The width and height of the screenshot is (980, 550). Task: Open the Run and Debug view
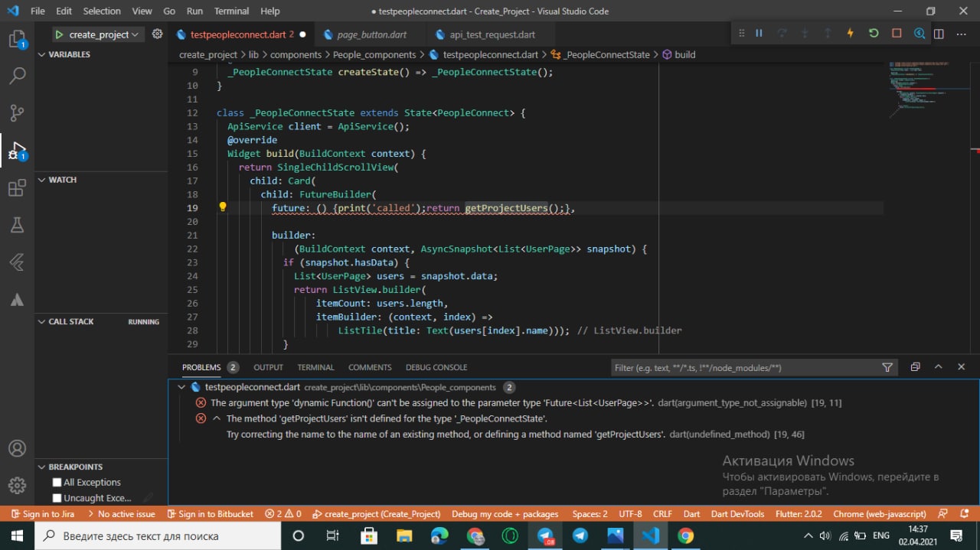(17, 151)
